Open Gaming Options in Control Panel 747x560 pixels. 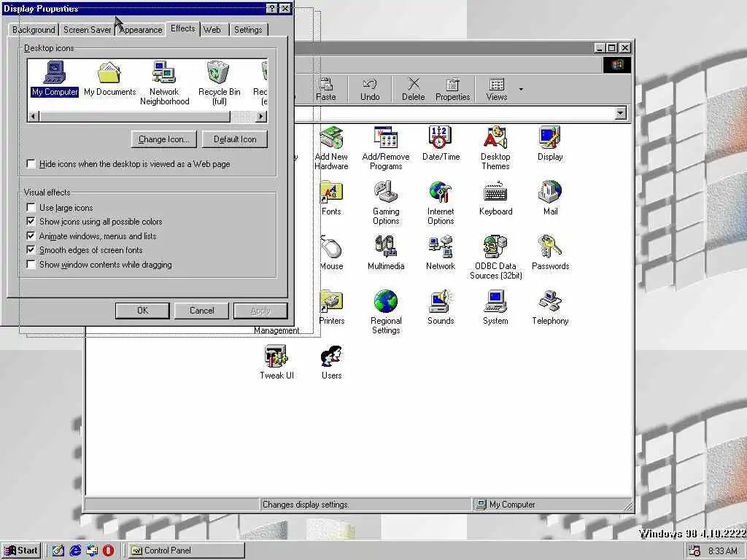386,203
